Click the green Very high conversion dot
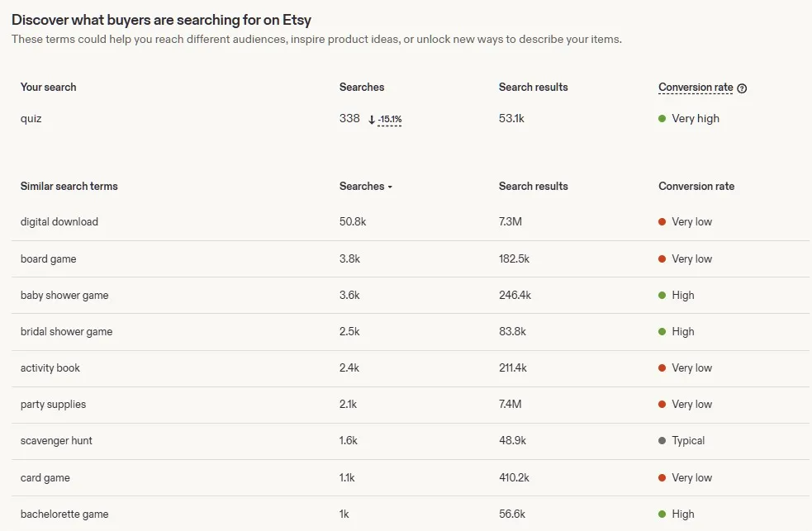The image size is (812, 531). tap(662, 119)
